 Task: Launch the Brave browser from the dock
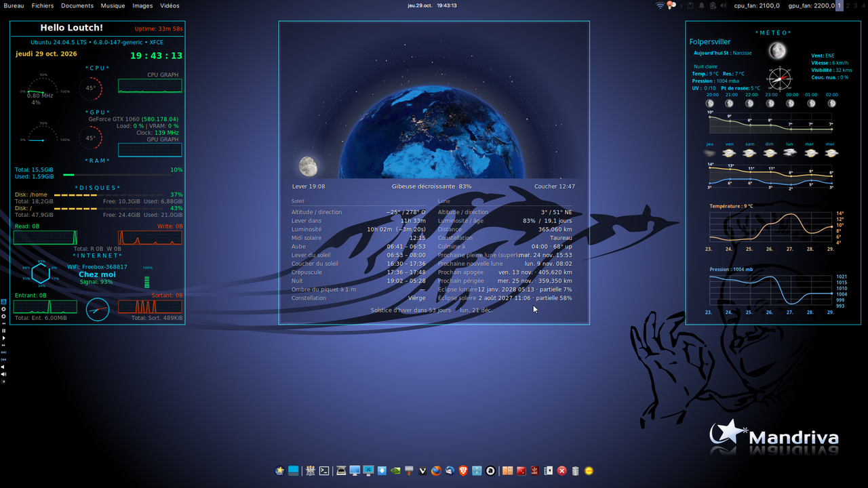click(x=463, y=470)
